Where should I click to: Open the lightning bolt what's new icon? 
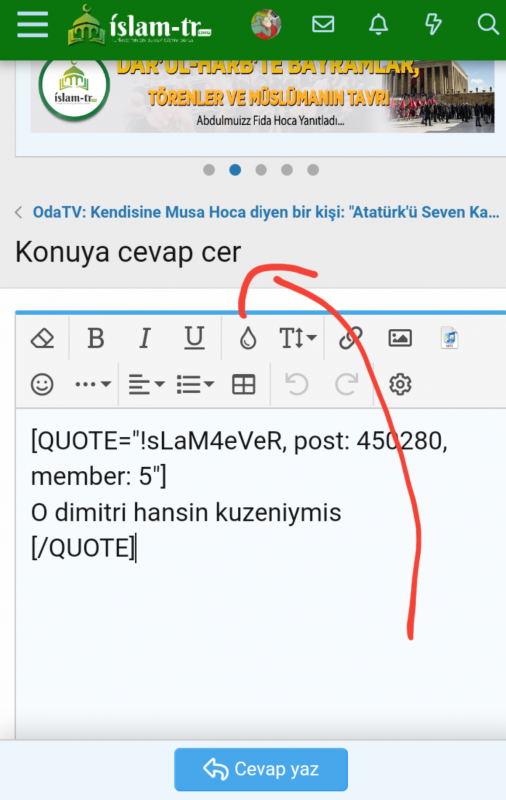click(x=433, y=24)
